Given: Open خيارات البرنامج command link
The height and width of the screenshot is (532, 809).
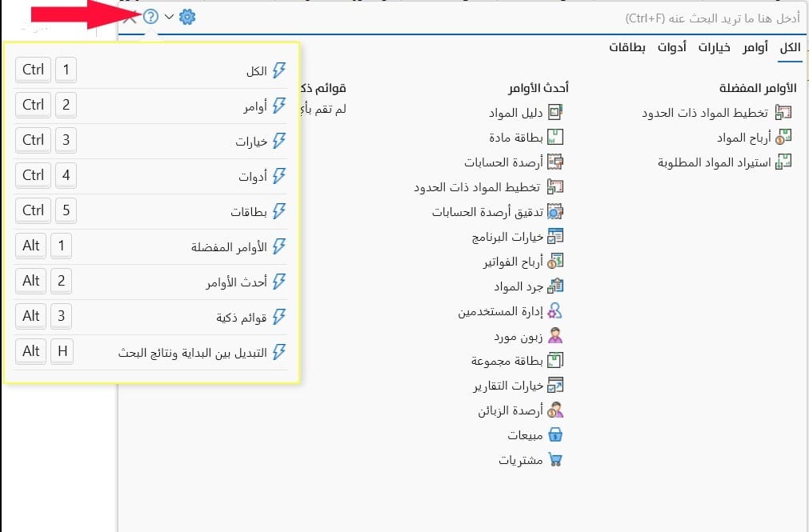Looking at the screenshot, I should (x=507, y=237).
